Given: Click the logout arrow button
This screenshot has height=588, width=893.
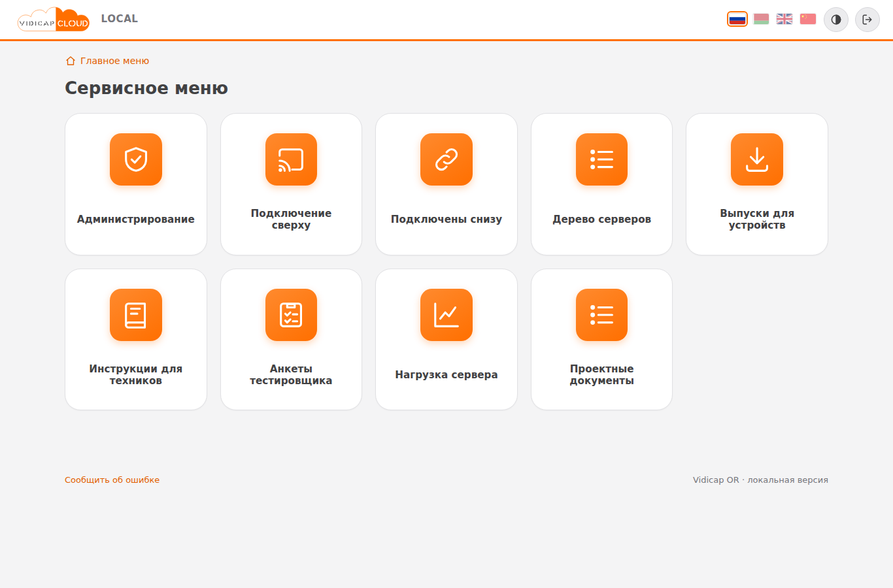Looking at the screenshot, I should point(868,20).
